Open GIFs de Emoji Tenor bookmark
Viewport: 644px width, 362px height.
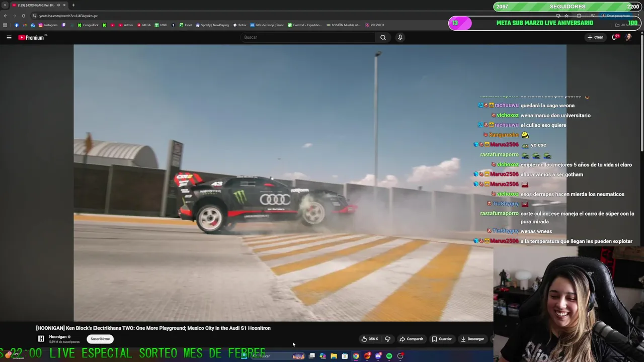pyautogui.click(x=267, y=25)
